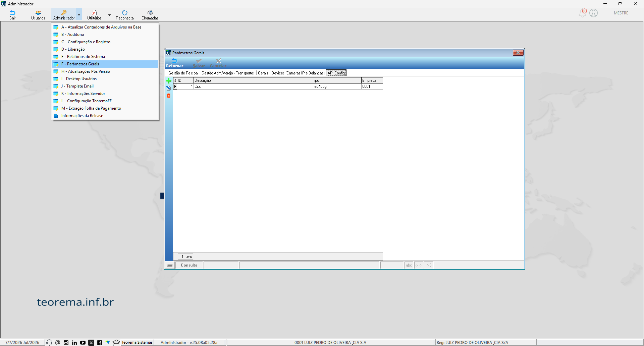Image resolution: width=644 pixels, height=346 pixels.
Task: Click the Cancelar X button
Action: (x=218, y=63)
